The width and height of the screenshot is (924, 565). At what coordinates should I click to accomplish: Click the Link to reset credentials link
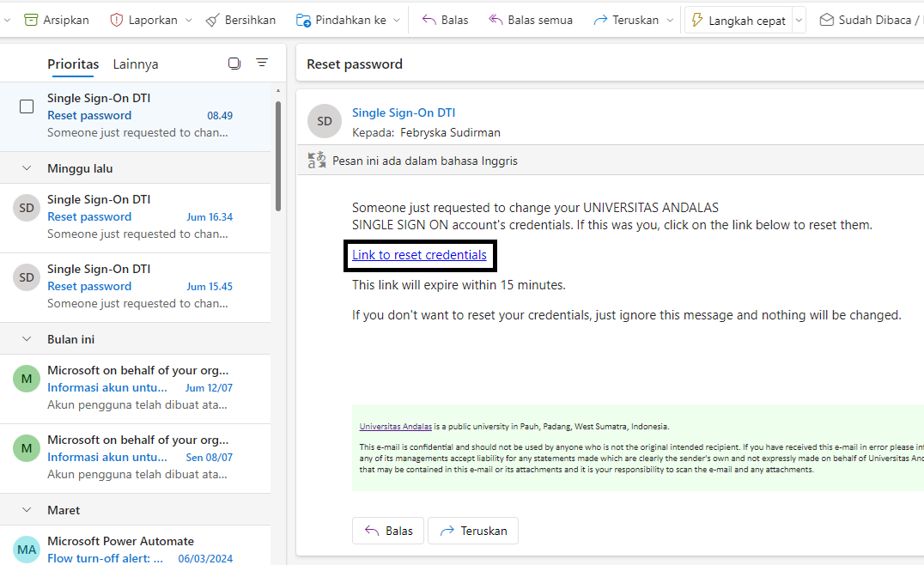point(420,255)
